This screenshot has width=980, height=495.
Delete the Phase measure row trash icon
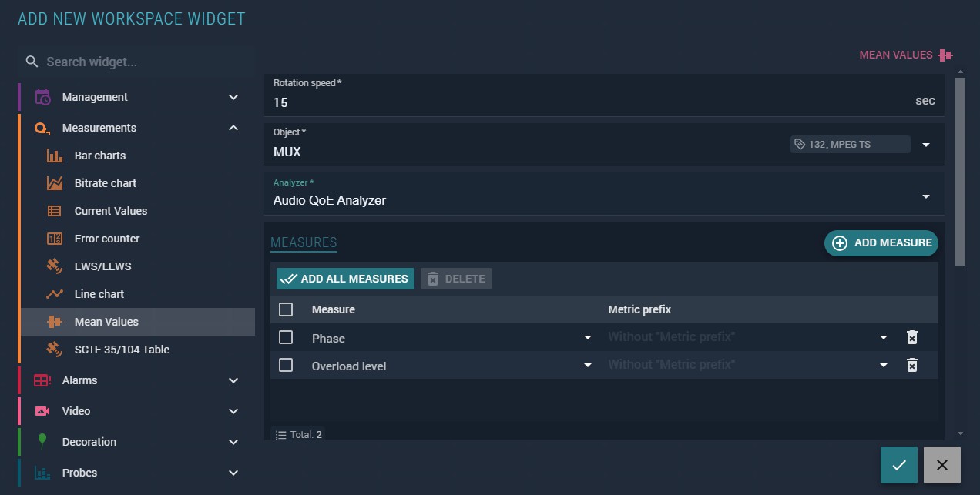pyautogui.click(x=911, y=337)
